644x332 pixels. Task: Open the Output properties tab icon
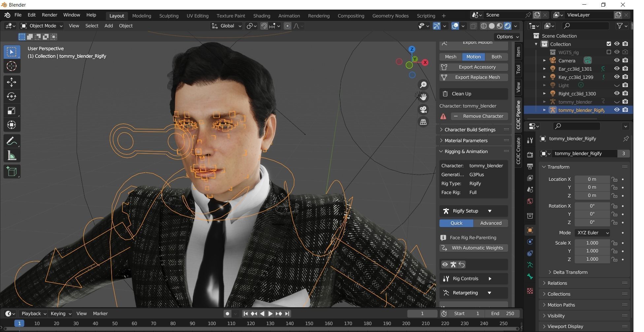pos(530,167)
